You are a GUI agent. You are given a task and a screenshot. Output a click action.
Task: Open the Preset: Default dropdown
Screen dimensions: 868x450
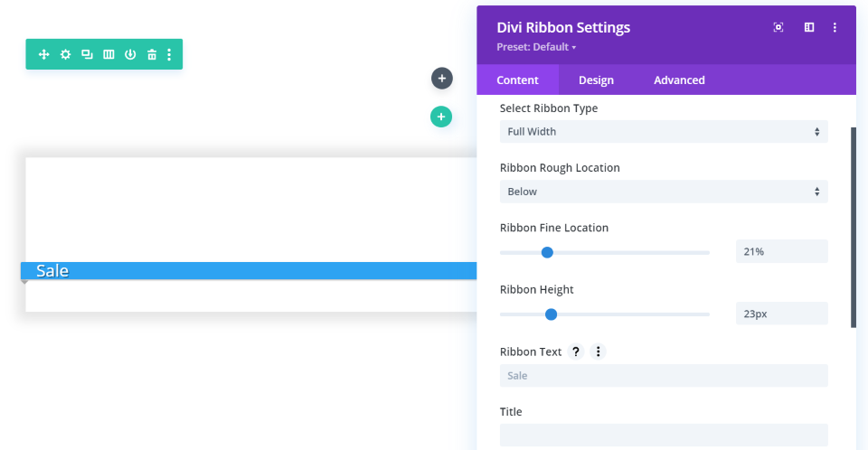[x=537, y=47]
